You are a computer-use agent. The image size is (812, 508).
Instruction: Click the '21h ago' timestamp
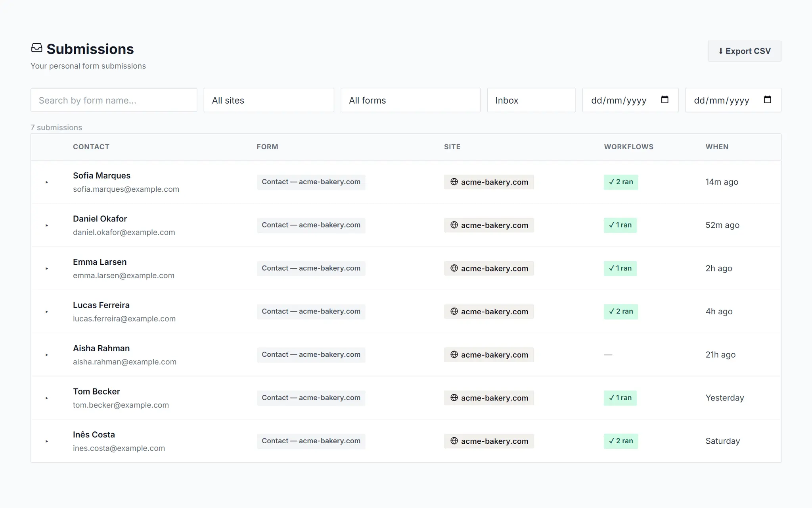pos(720,355)
